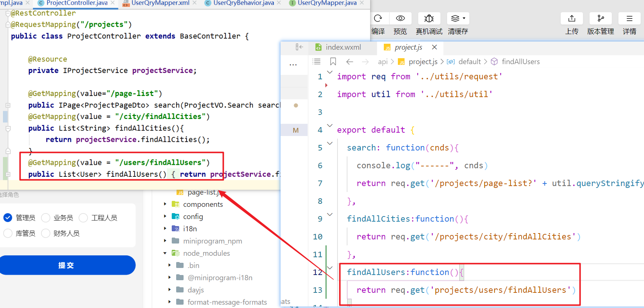Switch to UserQryMapper.xml tab
Viewport: 644px width, 308px height.
click(x=160, y=3)
